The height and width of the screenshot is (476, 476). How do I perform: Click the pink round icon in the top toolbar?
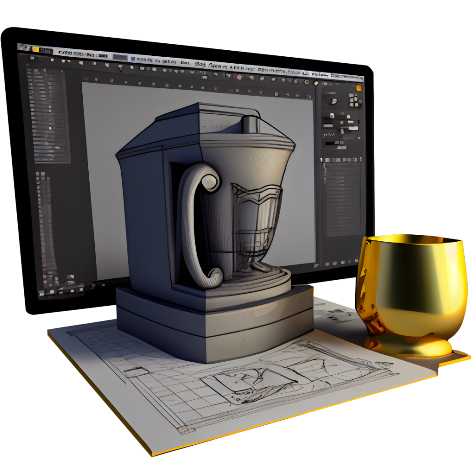pos(239,77)
